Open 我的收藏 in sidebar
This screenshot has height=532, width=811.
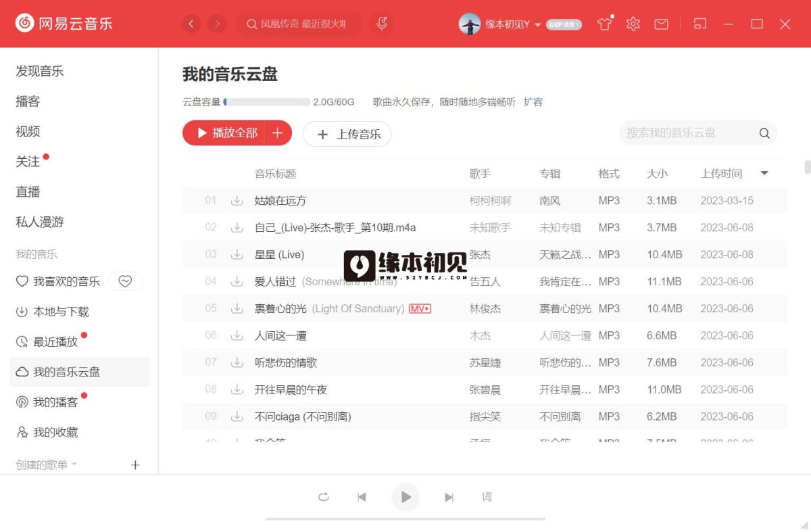point(47,432)
